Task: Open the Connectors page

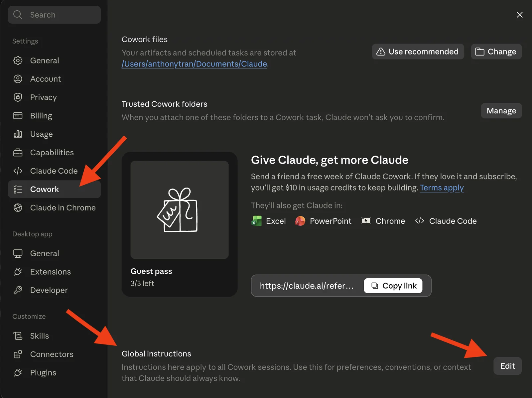Action: 54,354
